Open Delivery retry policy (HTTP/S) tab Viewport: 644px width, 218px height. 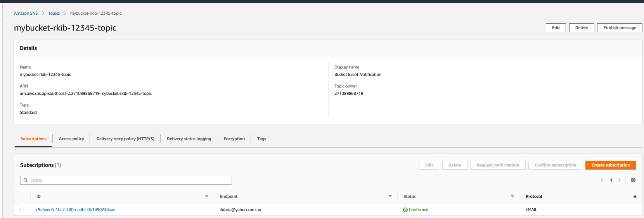[125, 139]
